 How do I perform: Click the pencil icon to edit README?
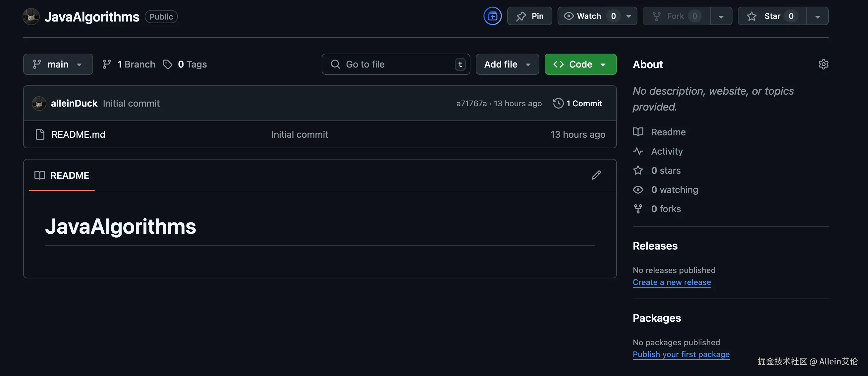pyautogui.click(x=596, y=175)
